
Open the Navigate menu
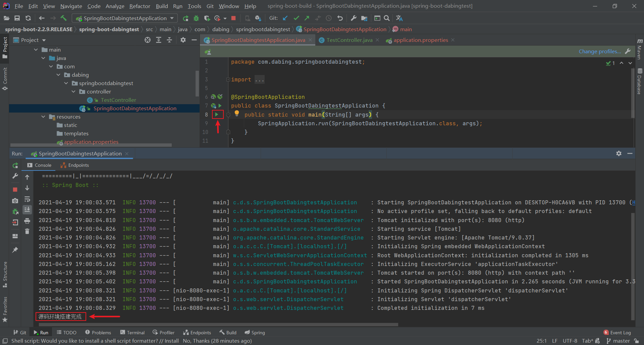[x=71, y=6]
